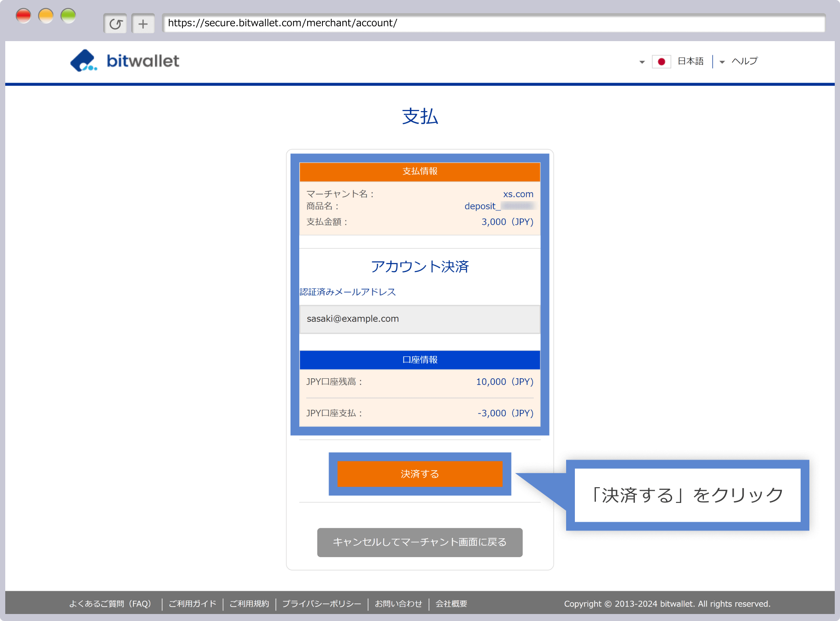Open プライバシーポリシー footer link

(x=322, y=604)
